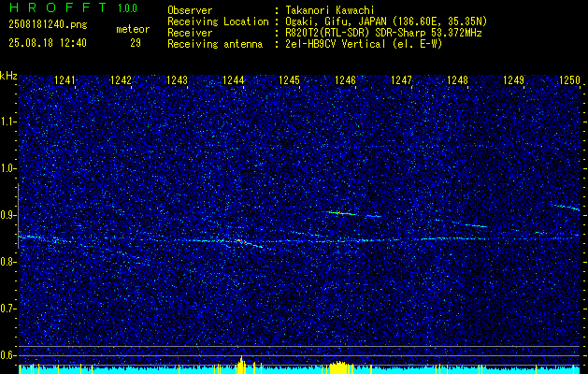The height and width of the screenshot is (374, 588).
Task: Click the 1.1 kHz frequency label
Action: coord(7,122)
